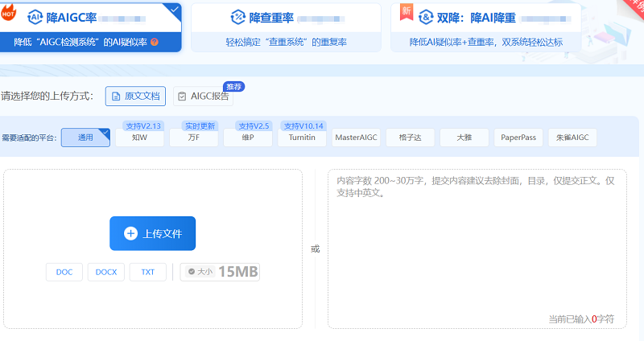Select the Turnitin platform option

click(302, 138)
